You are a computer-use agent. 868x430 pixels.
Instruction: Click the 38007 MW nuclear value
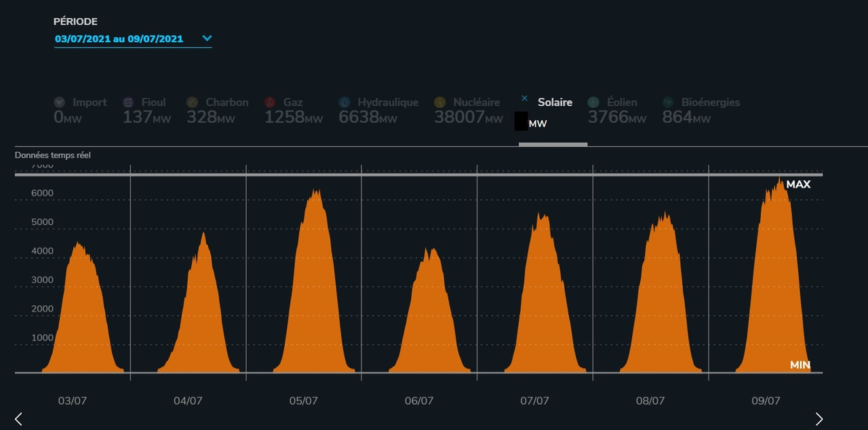point(469,117)
